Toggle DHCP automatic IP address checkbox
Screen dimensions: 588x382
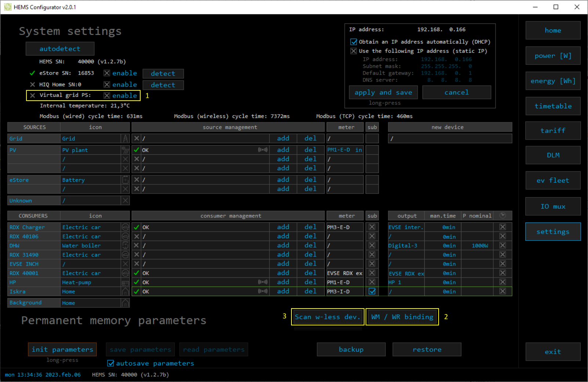pos(354,42)
